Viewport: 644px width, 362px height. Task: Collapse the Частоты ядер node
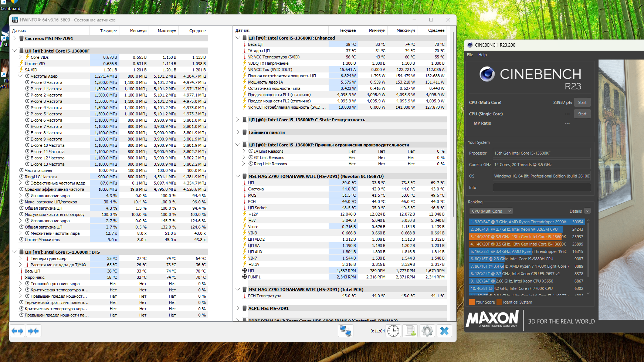coord(20,76)
